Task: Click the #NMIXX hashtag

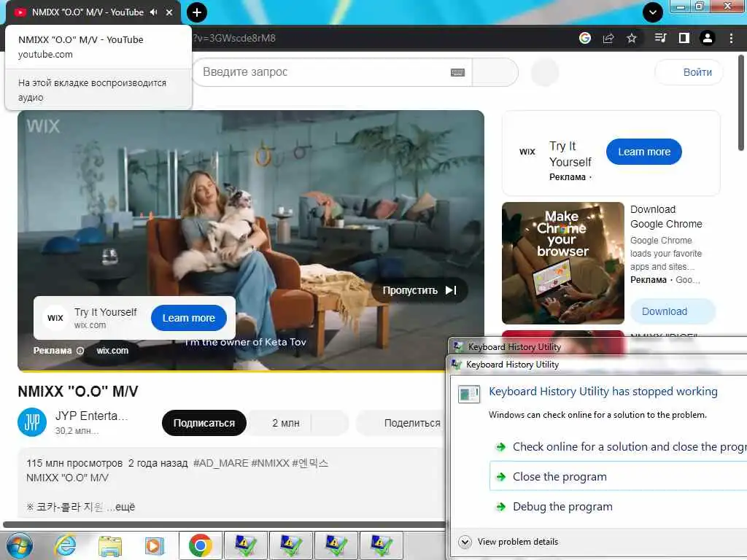Action: pyautogui.click(x=270, y=463)
